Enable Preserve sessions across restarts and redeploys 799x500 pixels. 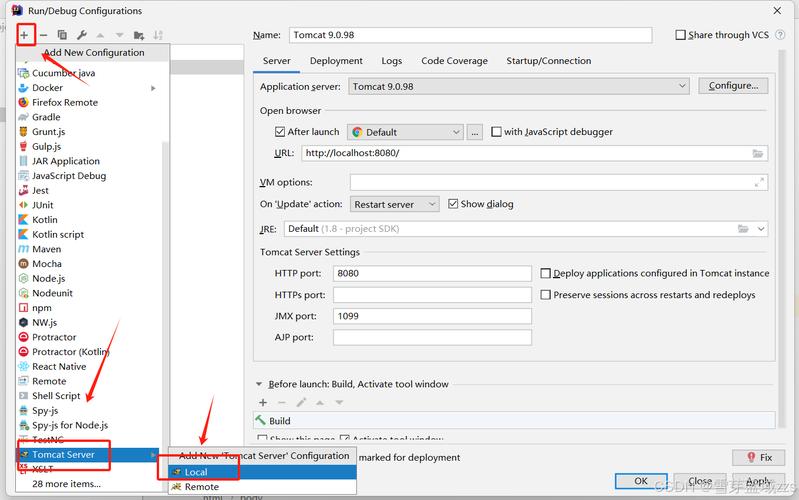click(x=546, y=295)
